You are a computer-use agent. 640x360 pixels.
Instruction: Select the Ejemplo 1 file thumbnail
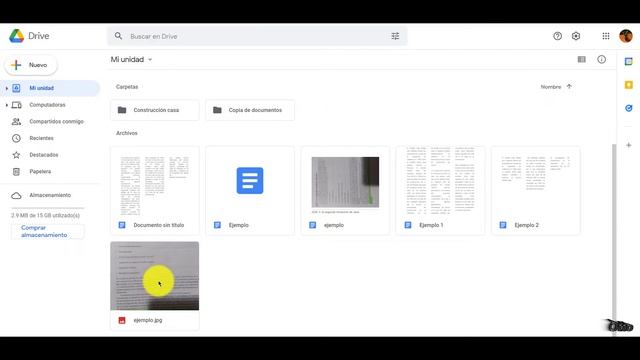coord(440,191)
